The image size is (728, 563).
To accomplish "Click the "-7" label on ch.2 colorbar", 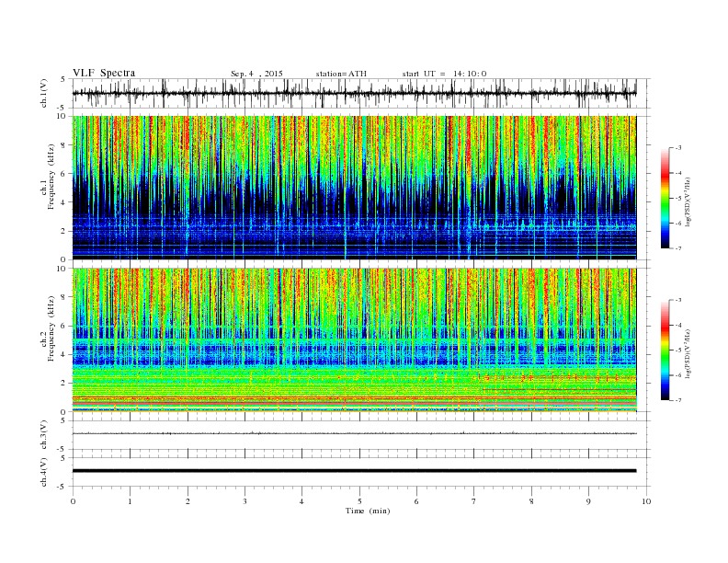I will point(678,400).
